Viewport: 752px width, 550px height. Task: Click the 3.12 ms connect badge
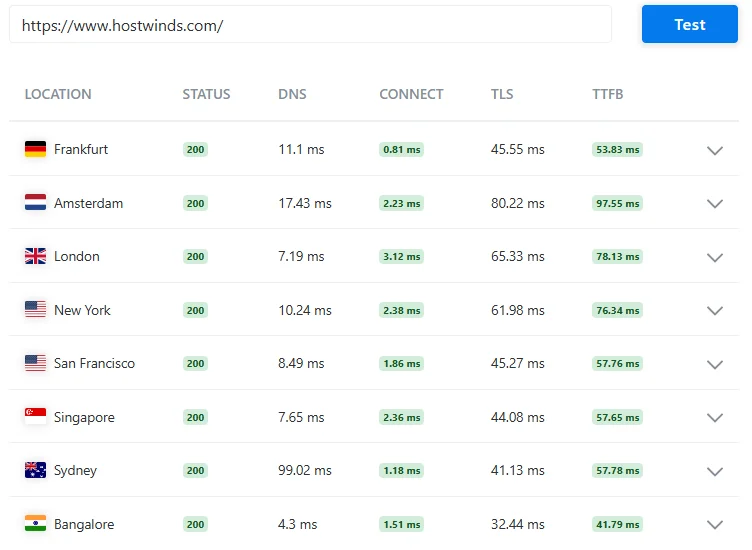(x=401, y=257)
